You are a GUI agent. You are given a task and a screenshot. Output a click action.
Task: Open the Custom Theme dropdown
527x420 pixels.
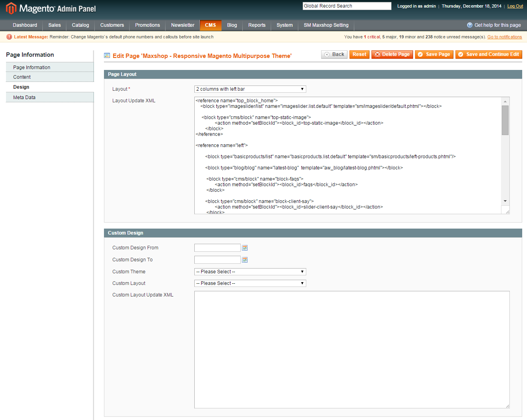(x=250, y=272)
